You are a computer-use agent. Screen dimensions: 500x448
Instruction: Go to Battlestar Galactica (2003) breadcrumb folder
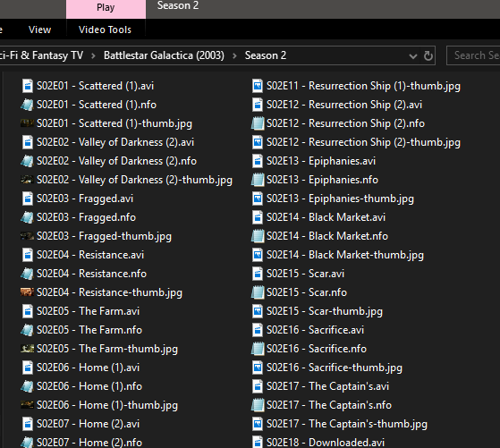164,55
